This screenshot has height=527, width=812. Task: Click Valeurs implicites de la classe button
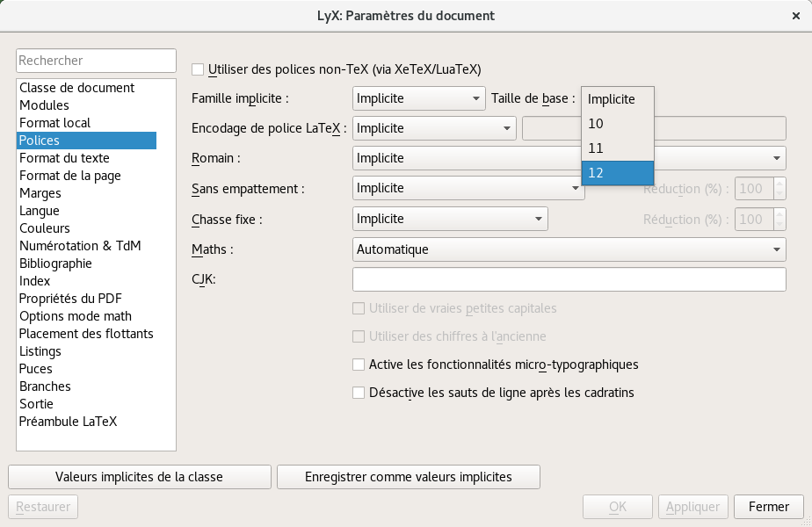[x=140, y=477]
